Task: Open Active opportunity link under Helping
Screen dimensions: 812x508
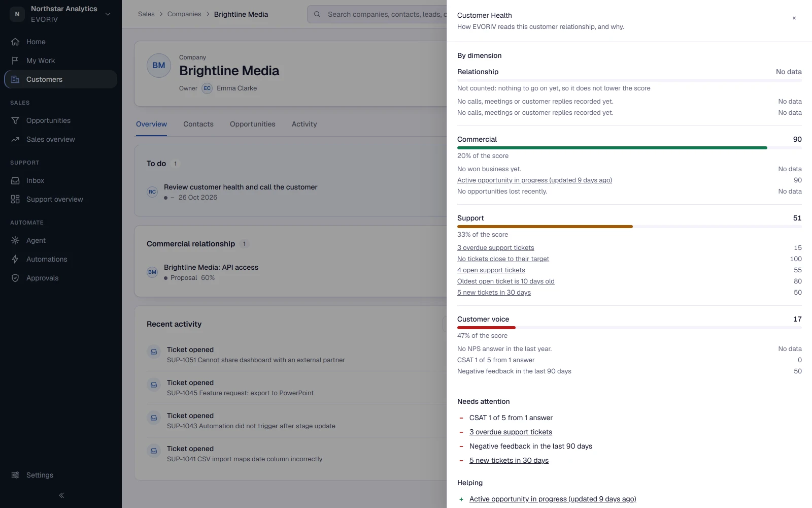Action: pos(553,499)
